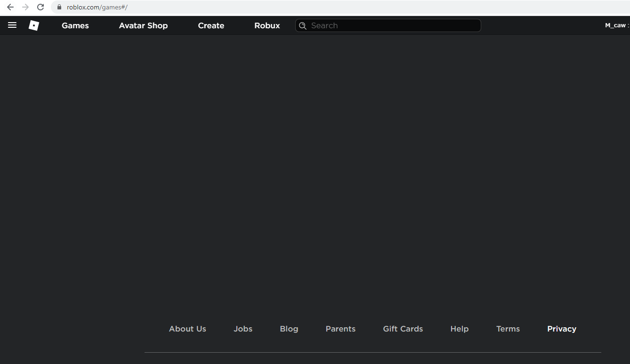Click the search magnifier icon
Viewport: 630px width, 364px height.
(303, 25)
